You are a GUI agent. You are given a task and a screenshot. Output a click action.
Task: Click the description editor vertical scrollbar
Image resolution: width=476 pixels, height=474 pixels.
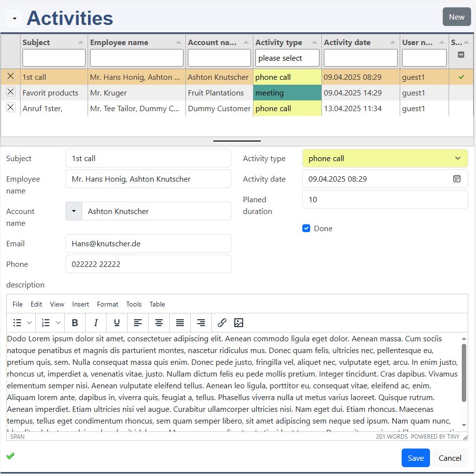click(x=464, y=372)
